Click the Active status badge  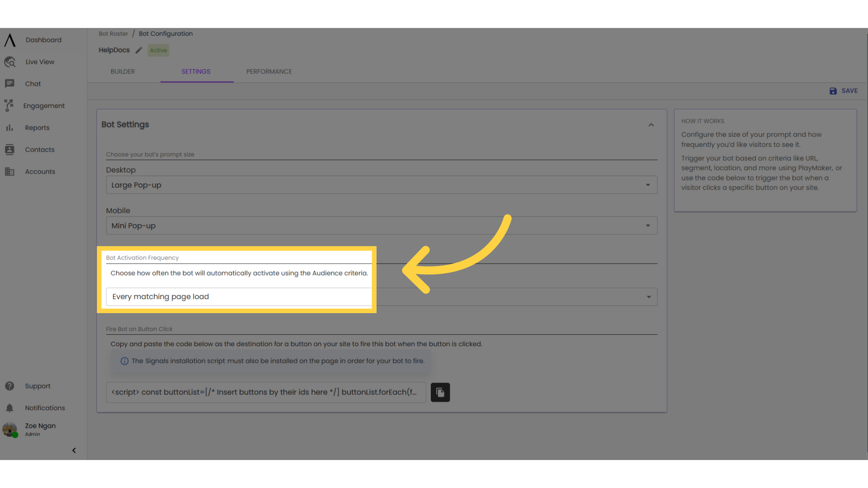click(158, 50)
